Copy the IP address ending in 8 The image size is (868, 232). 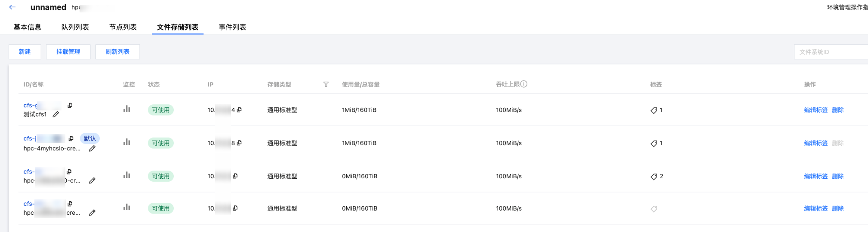240,143
